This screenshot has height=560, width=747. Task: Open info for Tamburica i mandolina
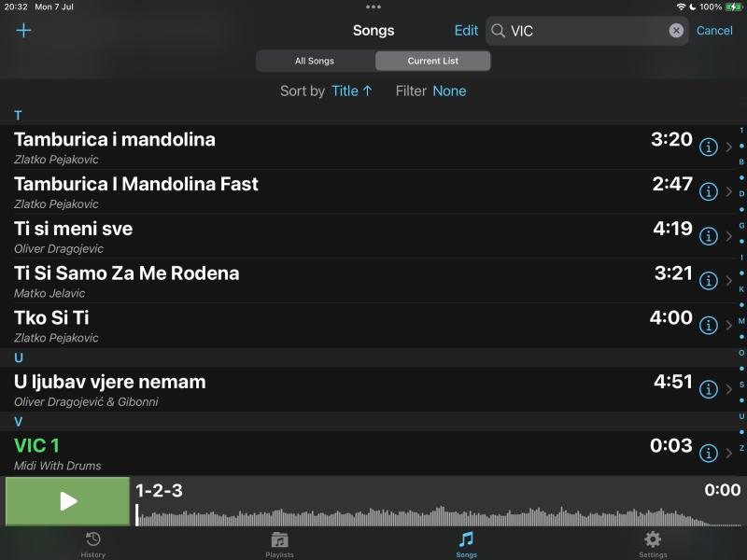(x=709, y=147)
